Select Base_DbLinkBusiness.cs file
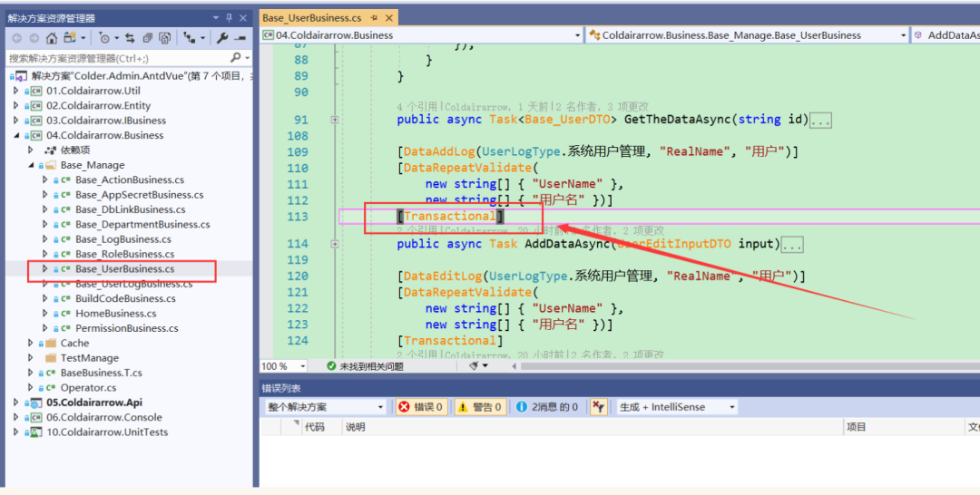This screenshot has width=980, height=495. click(x=130, y=209)
